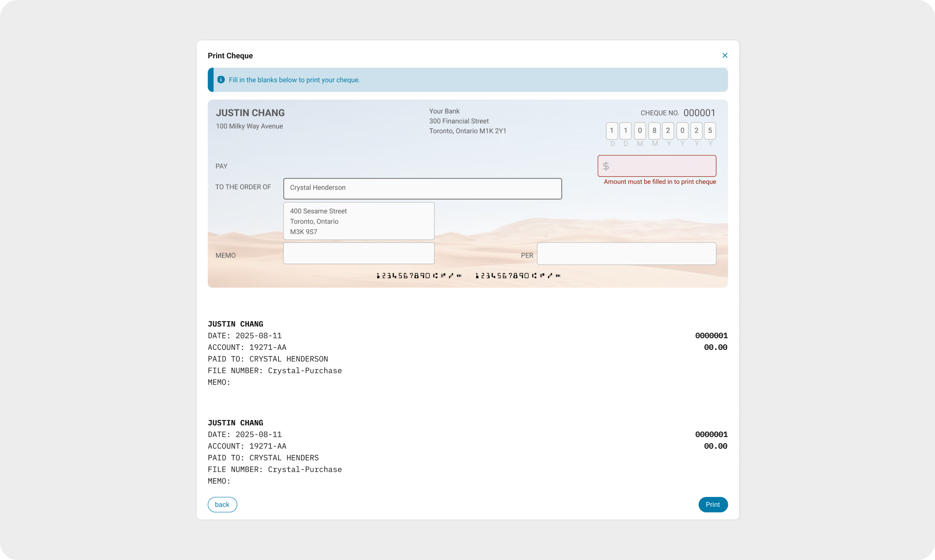Click the info icon in the banner
The image size is (935, 560).
[221, 80]
